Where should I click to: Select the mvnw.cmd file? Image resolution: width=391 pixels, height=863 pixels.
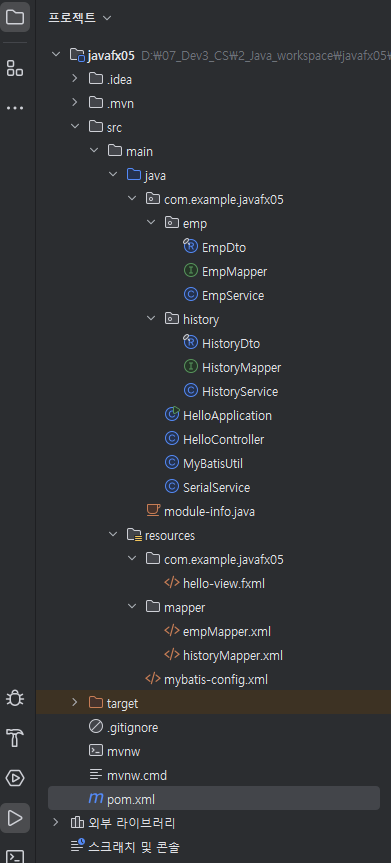137,775
